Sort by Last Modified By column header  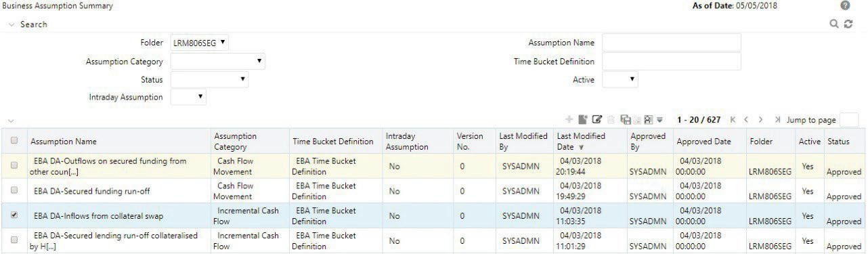[523, 142]
